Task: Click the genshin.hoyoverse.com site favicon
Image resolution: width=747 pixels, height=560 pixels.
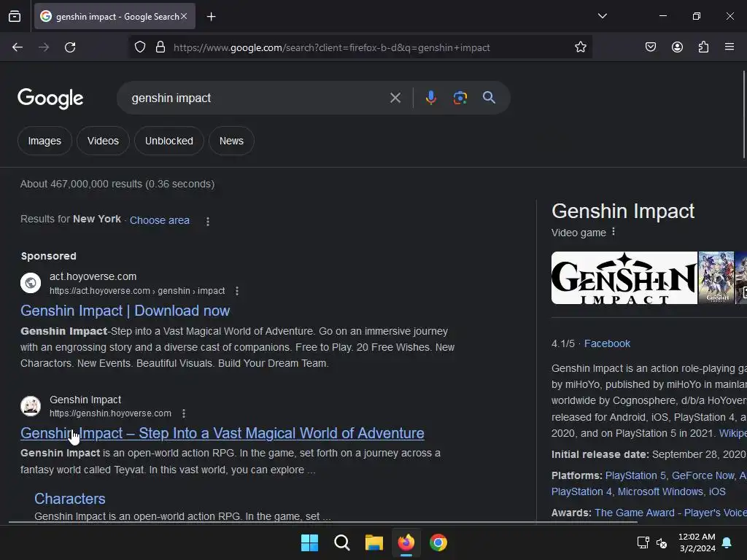Action: tap(31, 406)
